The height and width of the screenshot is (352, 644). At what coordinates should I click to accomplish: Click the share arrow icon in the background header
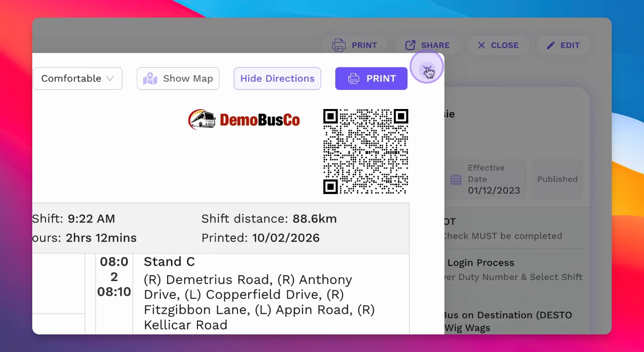410,45
